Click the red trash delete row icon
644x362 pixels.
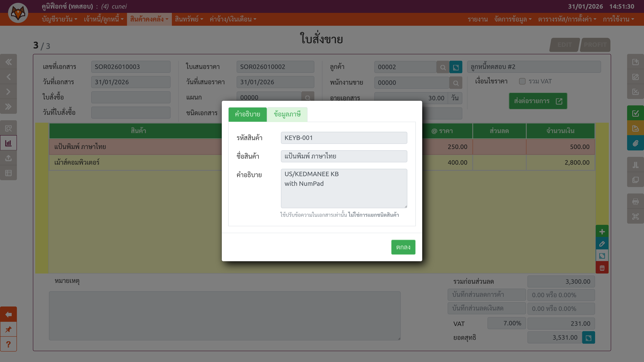(x=602, y=268)
